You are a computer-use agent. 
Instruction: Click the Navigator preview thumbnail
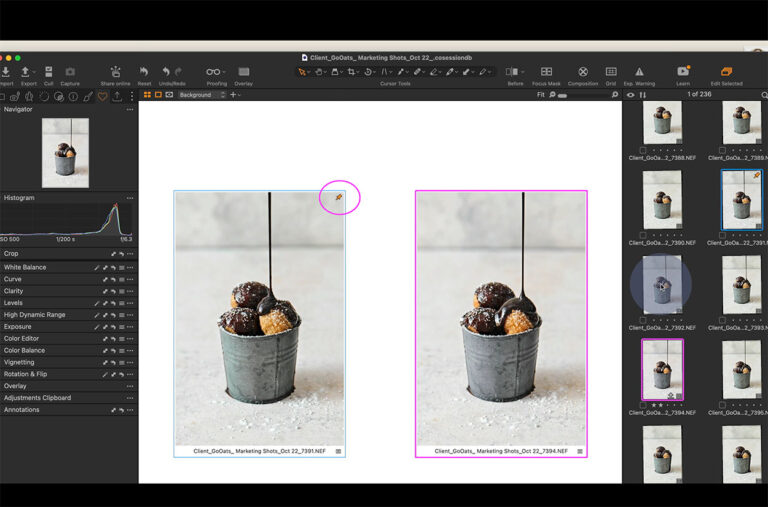pos(65,153)
